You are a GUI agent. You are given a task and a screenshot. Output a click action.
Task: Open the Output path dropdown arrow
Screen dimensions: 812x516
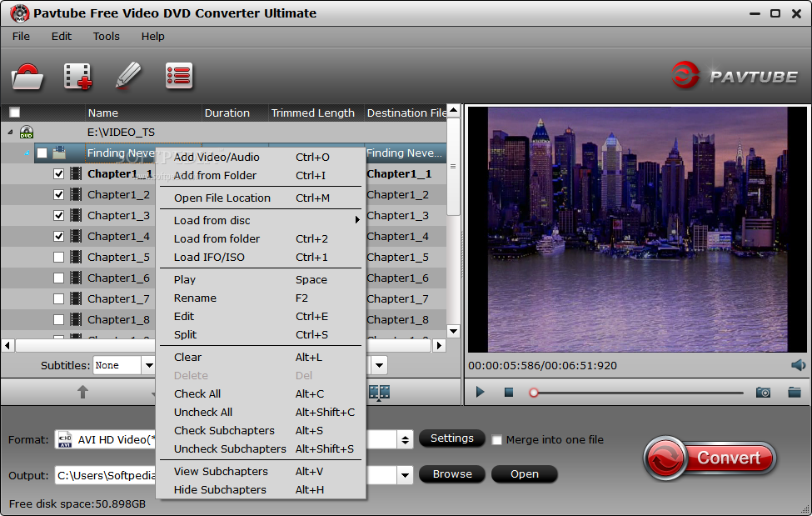[405, 474]
